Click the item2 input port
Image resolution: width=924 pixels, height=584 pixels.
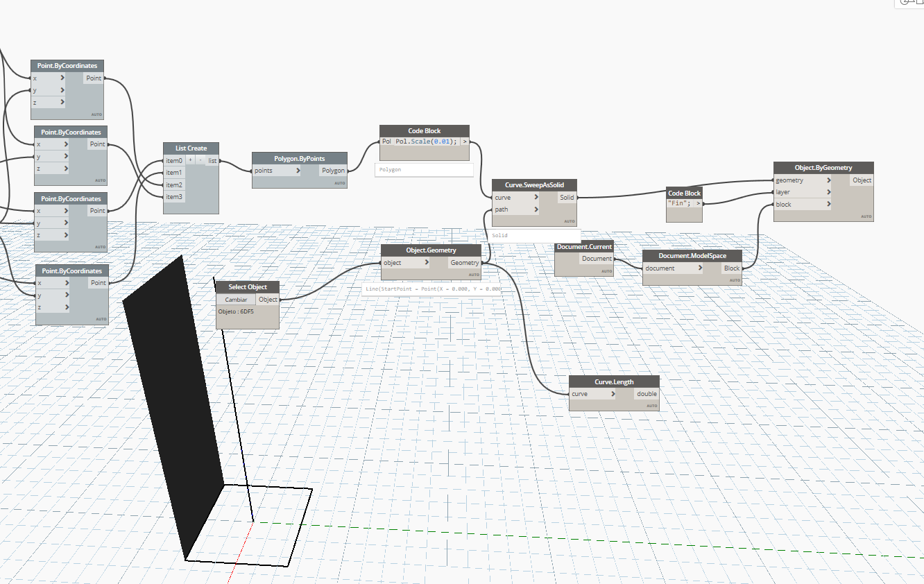coord(174,185)
